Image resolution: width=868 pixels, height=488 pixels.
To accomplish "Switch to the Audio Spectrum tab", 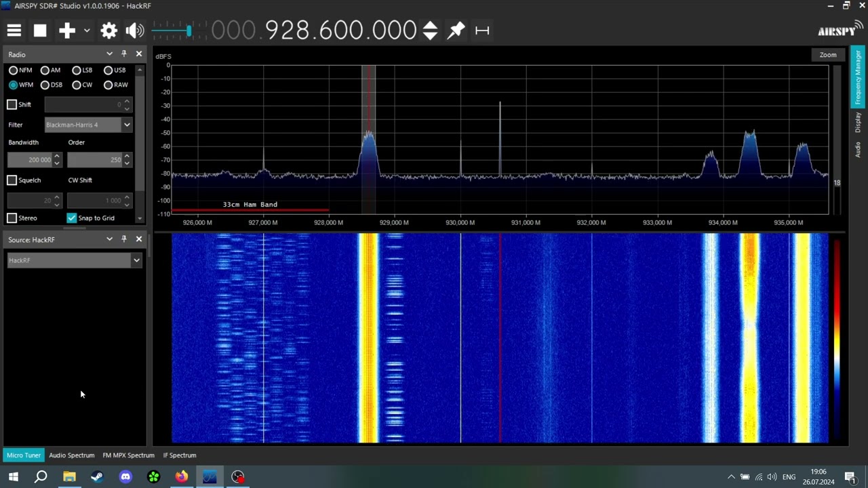I will tap(71, 455).
